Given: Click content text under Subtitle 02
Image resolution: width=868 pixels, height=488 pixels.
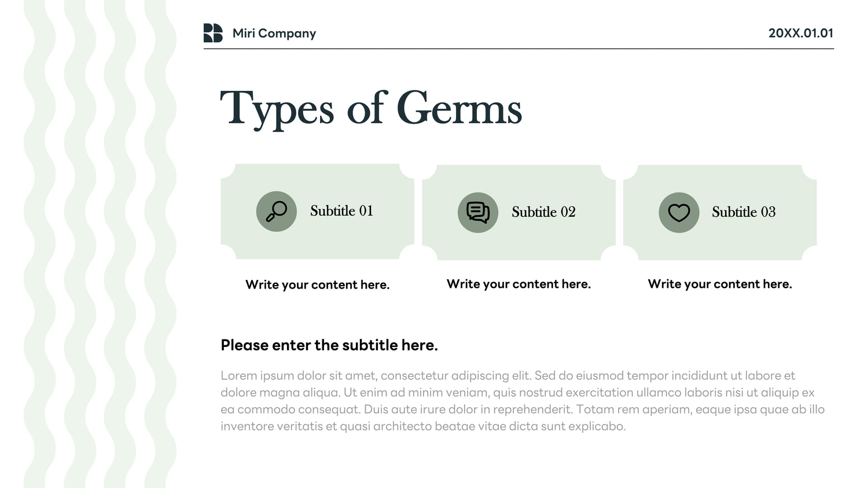Looking at the screenshot, I should pos(518,284).
